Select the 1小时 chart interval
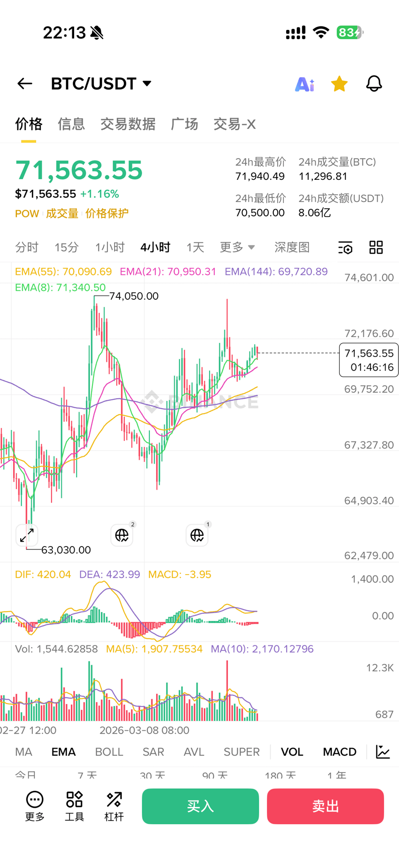 point(110,247)
